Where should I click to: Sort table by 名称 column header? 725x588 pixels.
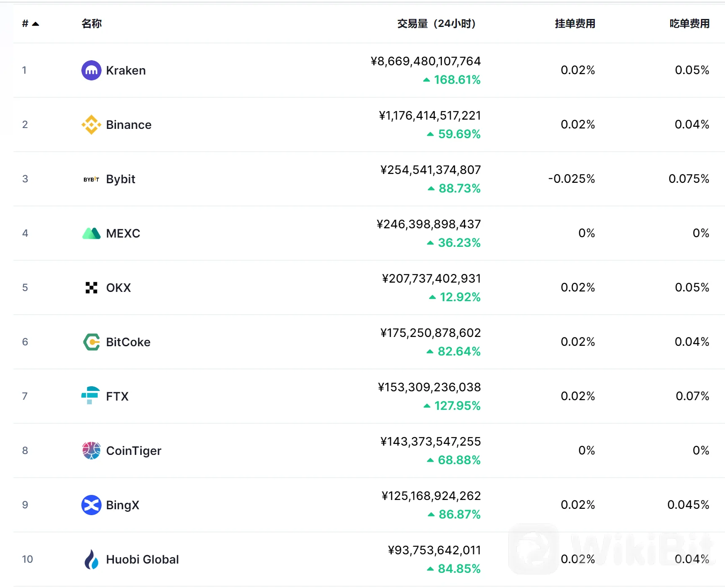[x=91, y=24]
